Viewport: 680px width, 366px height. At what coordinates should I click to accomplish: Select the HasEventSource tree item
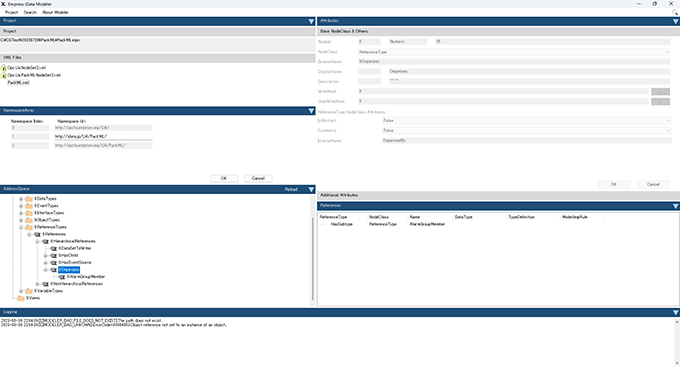tap(75, 263)
